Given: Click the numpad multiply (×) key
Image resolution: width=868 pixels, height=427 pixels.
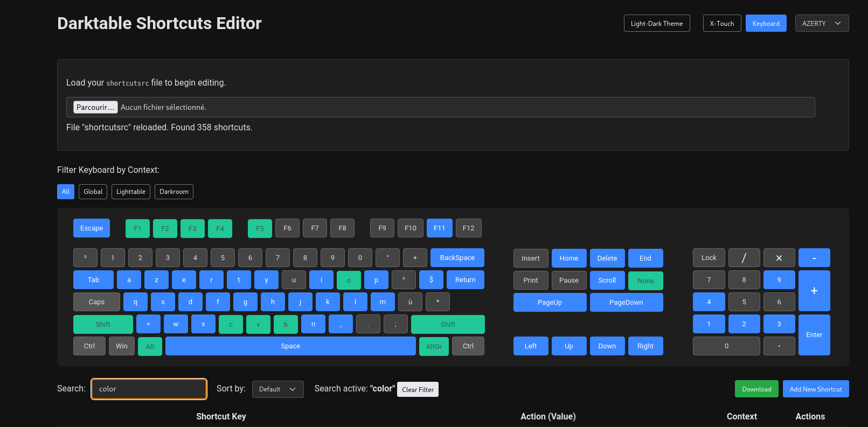Looking at the screenshot, I should pos(779,258).
